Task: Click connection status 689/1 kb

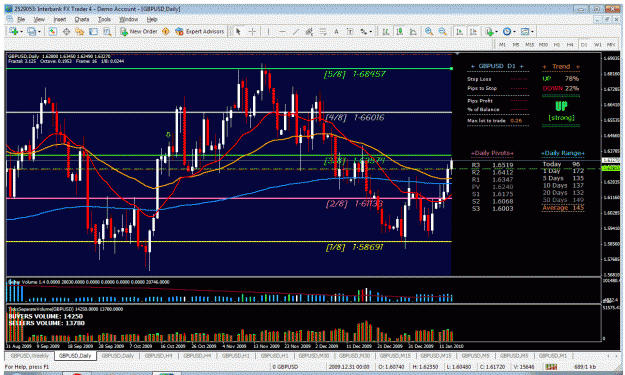Action: click(585, 366)
